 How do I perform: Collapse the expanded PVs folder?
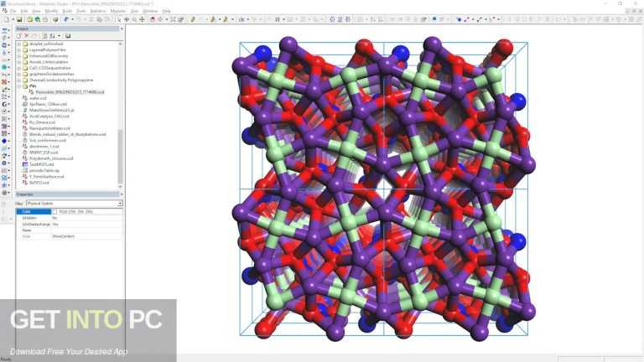click(19, 86)
